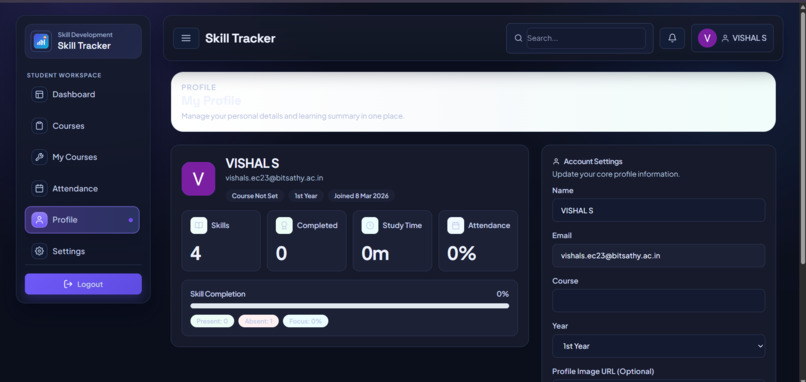
Task: Open notifications bell icon
Action: point(672,38)
